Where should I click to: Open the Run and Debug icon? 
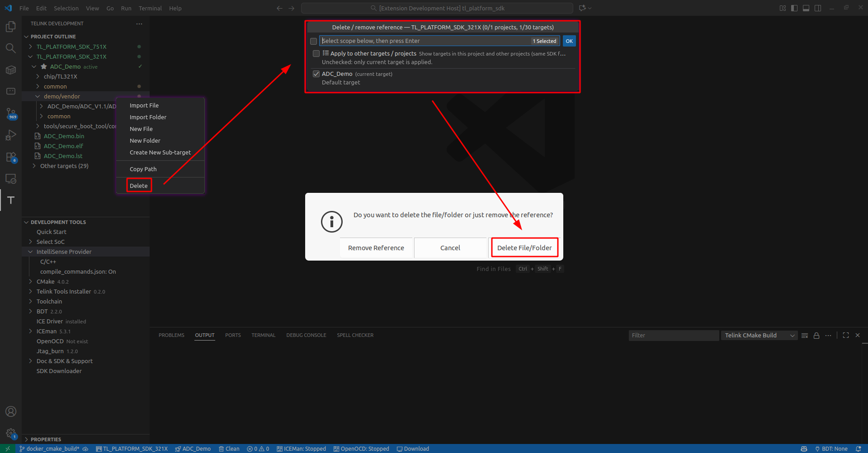[x=11, y=135]
